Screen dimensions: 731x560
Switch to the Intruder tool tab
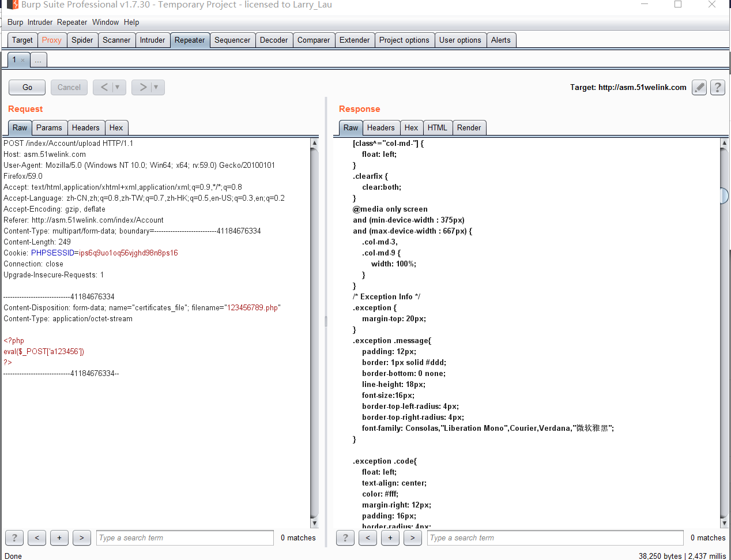153,40
